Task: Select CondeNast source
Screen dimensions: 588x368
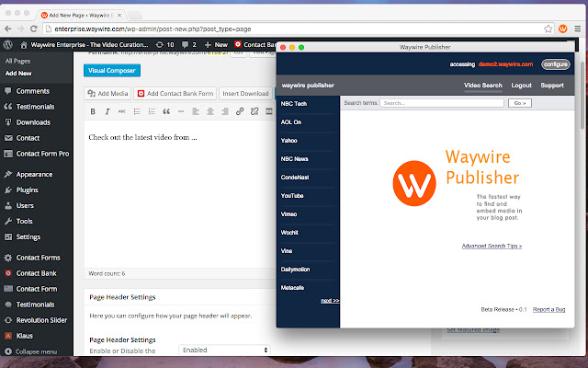Action: point(295,178)
